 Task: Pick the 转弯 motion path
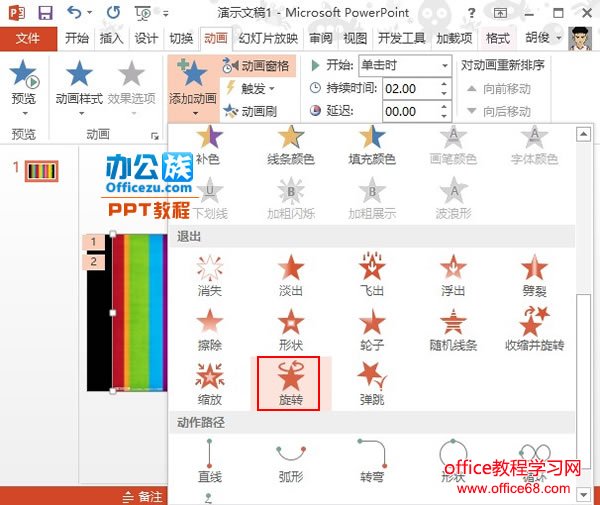(x=372, y=461)
